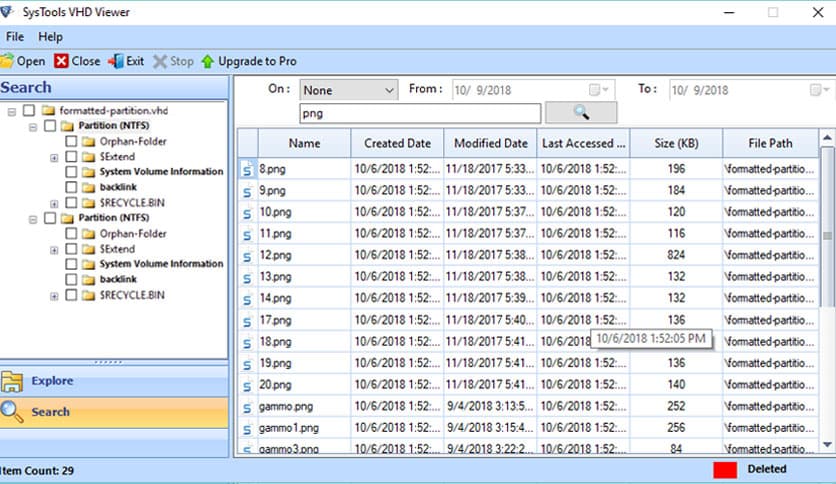Click the formatted-partition.vhd folder icon
Viewport: 836px width, 484px height.
point(49,110)
